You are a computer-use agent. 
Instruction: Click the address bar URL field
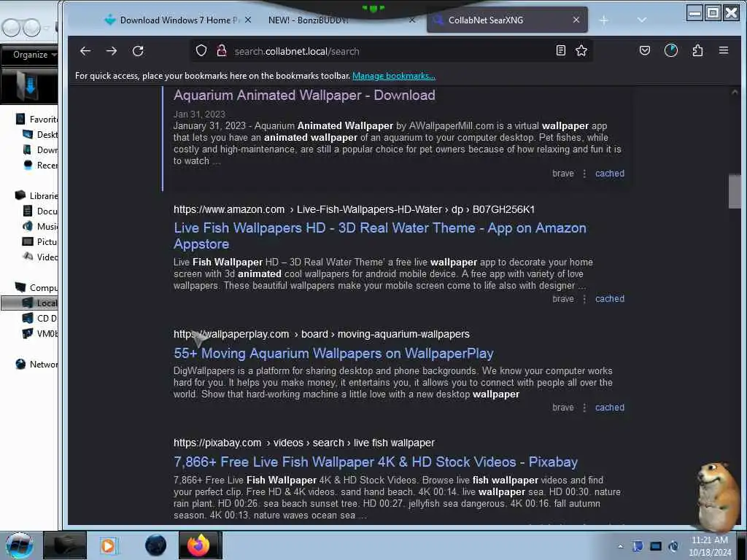[391, 51]
